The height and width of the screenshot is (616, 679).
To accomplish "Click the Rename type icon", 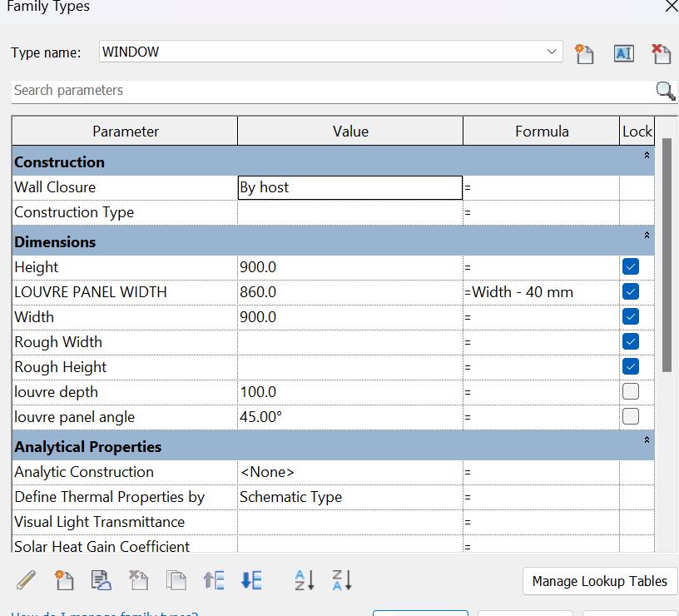I will 623,53.
